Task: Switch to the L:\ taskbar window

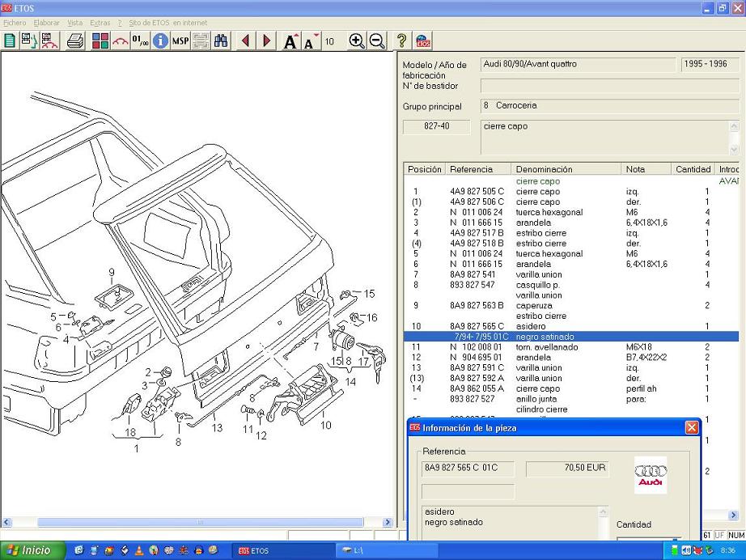Action: pos(386,550)
